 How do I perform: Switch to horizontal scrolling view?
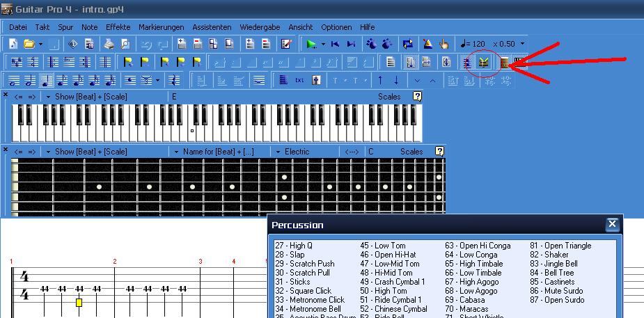click(x=426, y=63)
